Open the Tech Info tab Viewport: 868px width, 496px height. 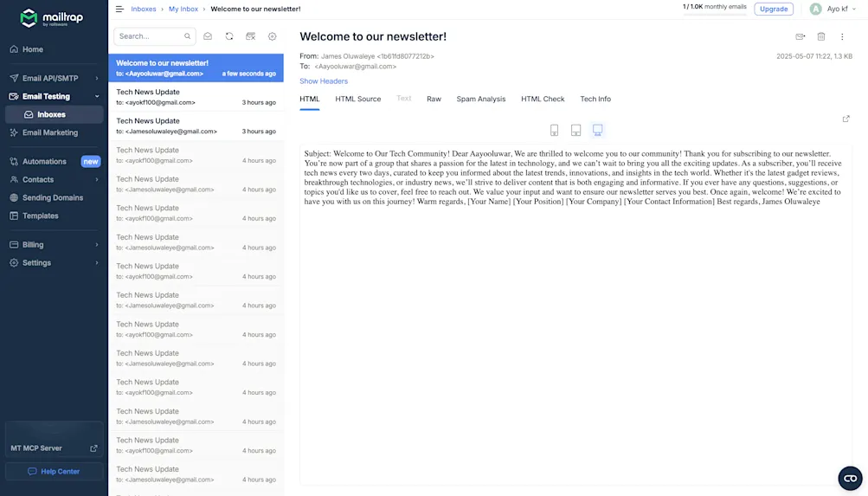click(x=595, y=99)
